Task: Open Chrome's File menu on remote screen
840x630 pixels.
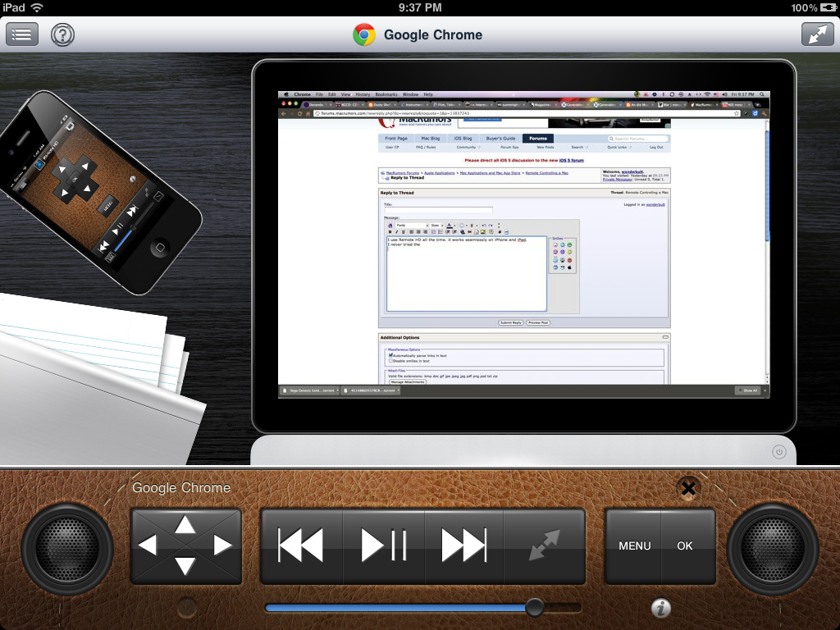Action: click(319, 94)
